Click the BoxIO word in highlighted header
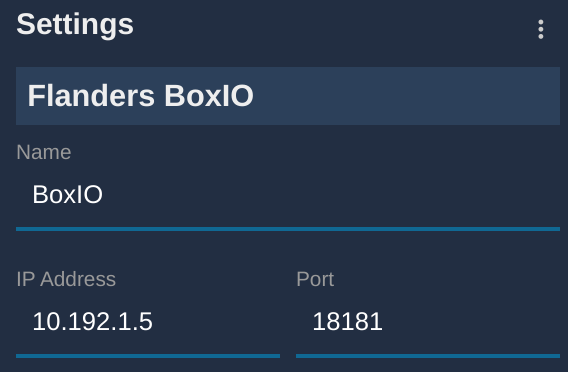The width and height of the screenshot is (568, 372). point(209,96)
